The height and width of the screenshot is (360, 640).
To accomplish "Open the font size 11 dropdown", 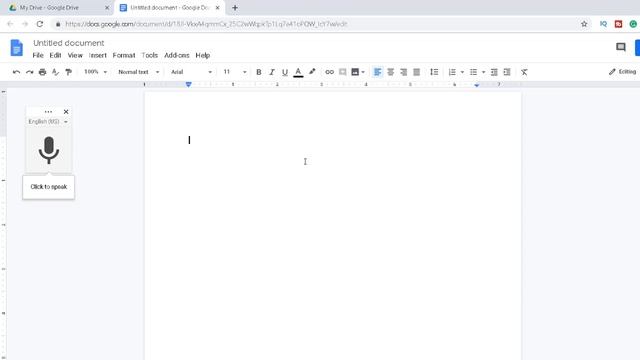I will click(x=235, y=72).
